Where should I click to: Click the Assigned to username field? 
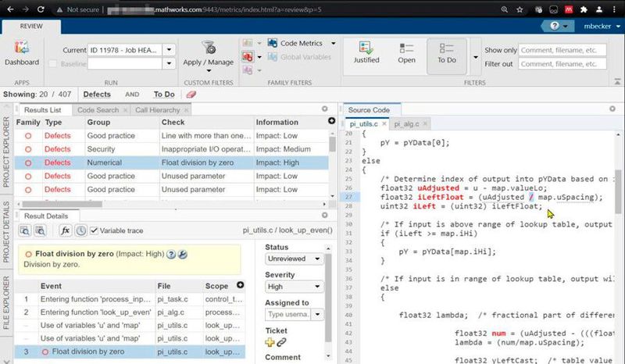288,315
